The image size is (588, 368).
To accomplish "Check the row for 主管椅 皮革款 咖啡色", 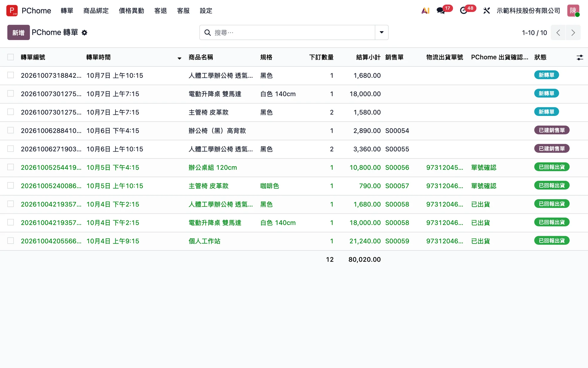I will (x=10, y=185).
